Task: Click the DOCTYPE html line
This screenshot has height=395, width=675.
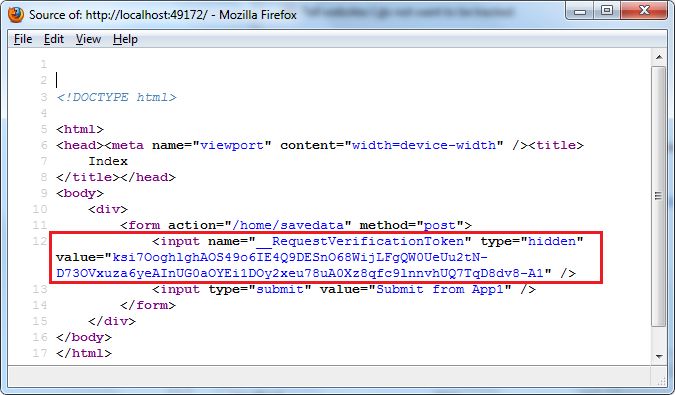Action: [x=116, y=97]
